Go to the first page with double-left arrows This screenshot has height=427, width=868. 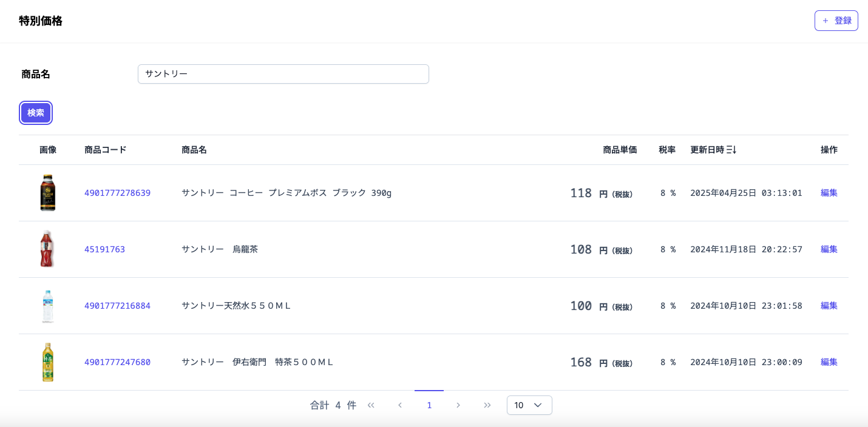tap(371, 405)
